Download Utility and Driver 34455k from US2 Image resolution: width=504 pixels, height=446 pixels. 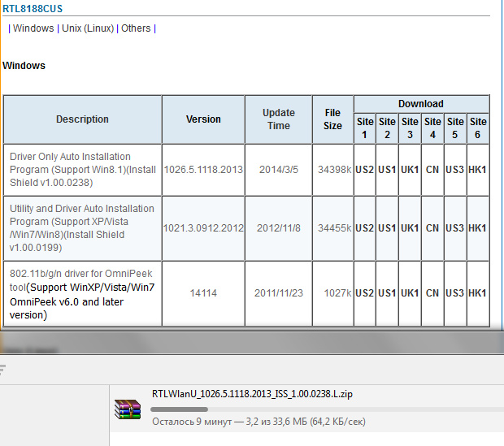point(364,227)
